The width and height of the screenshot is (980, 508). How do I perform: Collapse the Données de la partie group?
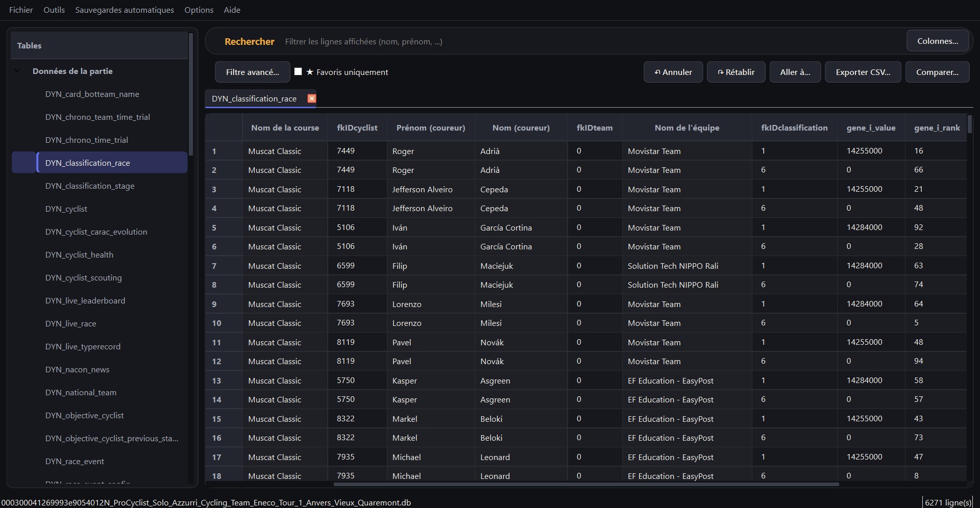click(17, 71)
